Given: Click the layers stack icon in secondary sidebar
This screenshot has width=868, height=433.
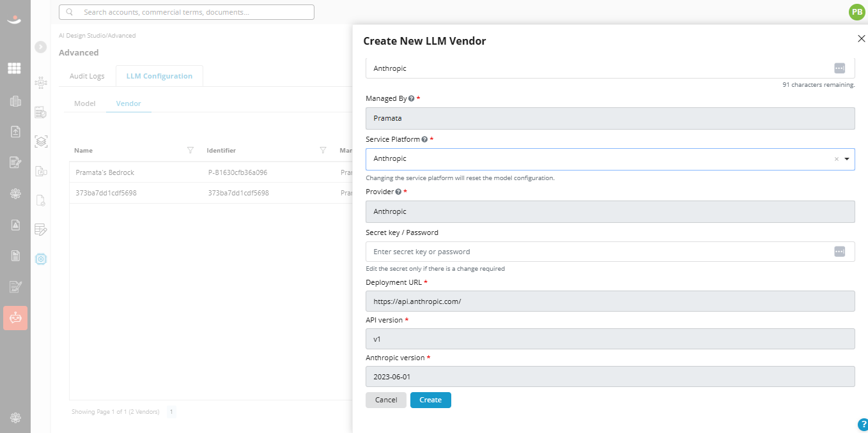Looking at the screenshot, I should point(41,141).
